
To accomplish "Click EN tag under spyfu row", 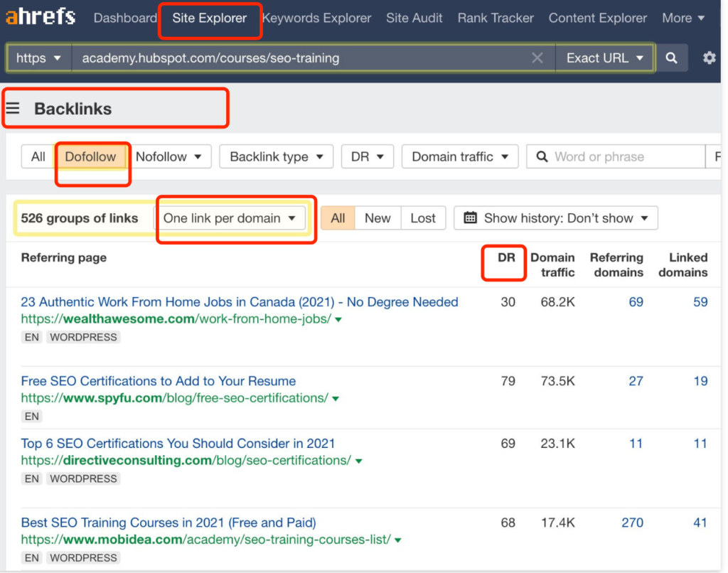I will [31, 416].
